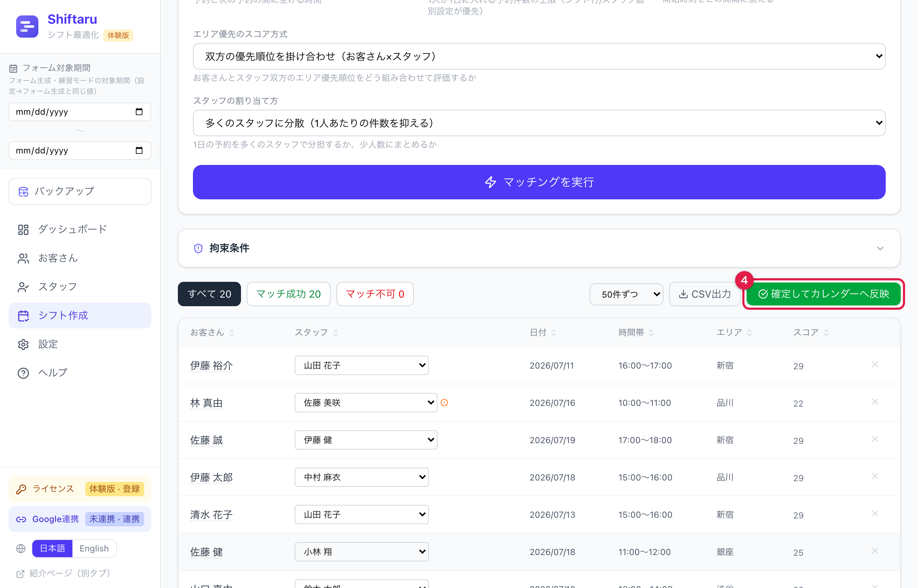The width and height of the screenshot is (918, 588).
Task: Sort table by お客さん column
Action: click(x=212, y=333)
